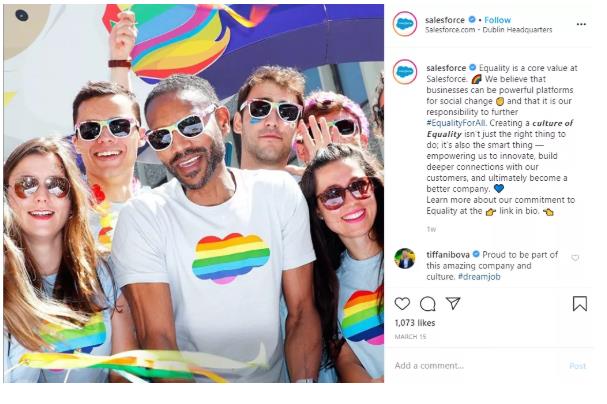Click the Salesforce avatar beside the caption

click(x=405, y=72)
